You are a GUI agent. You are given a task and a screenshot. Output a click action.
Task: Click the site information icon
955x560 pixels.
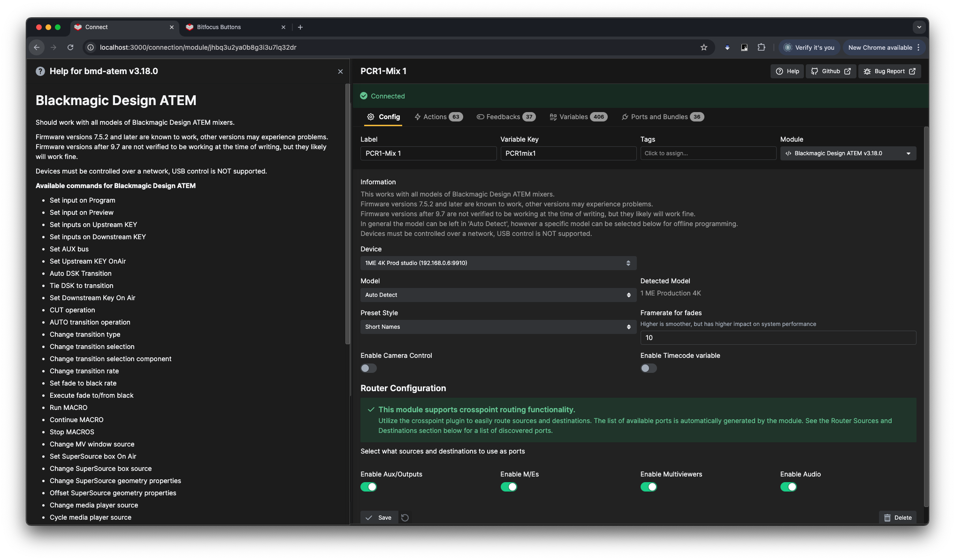click(x=91, y=47)
